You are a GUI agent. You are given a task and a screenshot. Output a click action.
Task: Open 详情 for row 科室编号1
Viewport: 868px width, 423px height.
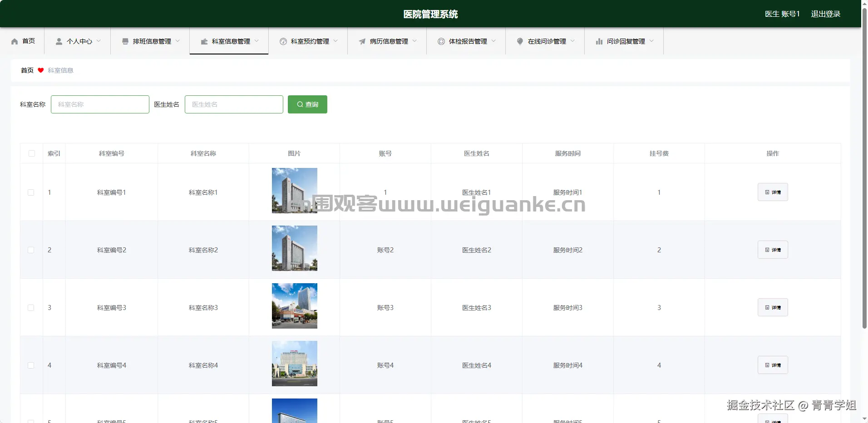click(773, 192)
